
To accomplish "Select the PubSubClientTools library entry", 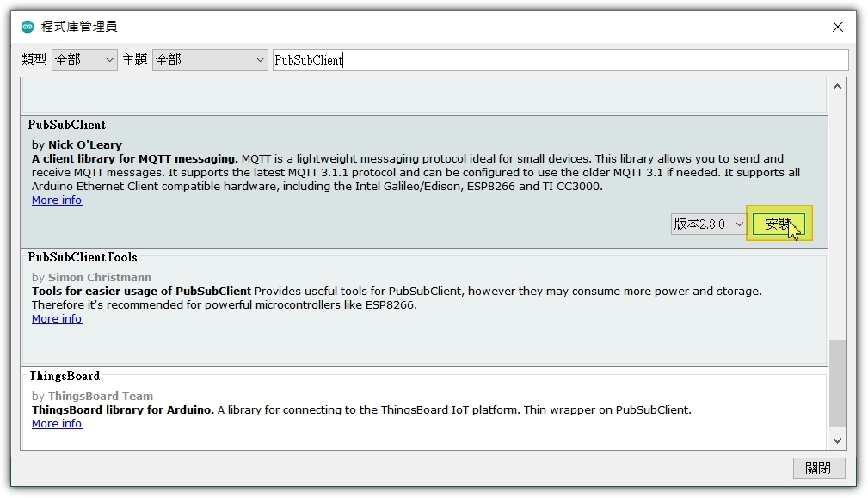I will [x=83, y=257].
